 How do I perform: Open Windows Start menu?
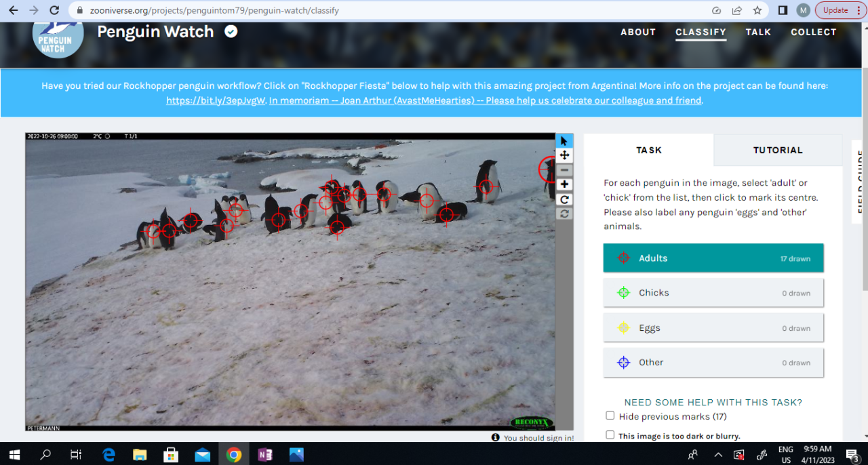14,454
